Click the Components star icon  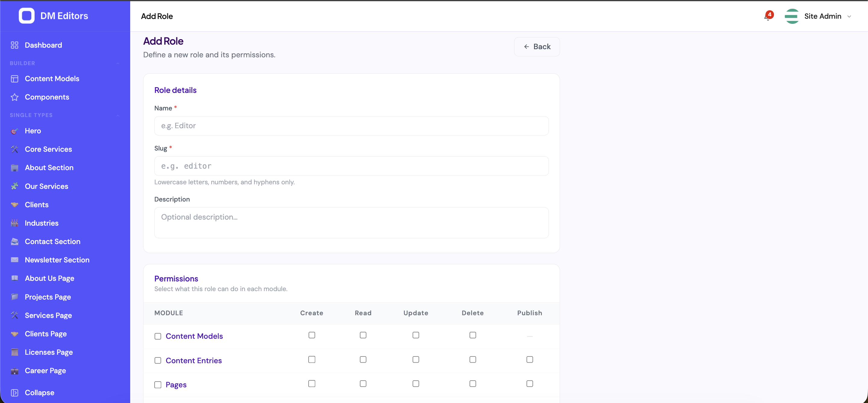click(x=14, y=97)
